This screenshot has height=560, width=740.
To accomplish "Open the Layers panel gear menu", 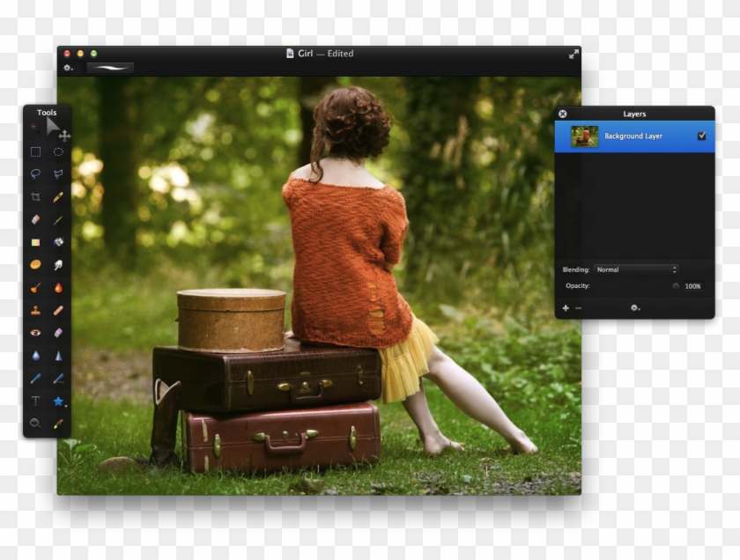I will tap(634, 308).
